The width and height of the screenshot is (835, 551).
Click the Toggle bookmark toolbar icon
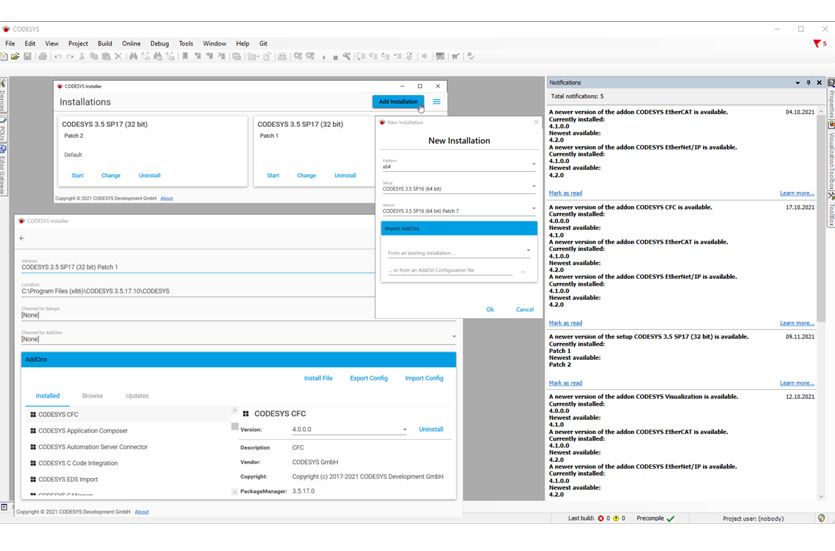pyautogui.click(x=185, y=56)
